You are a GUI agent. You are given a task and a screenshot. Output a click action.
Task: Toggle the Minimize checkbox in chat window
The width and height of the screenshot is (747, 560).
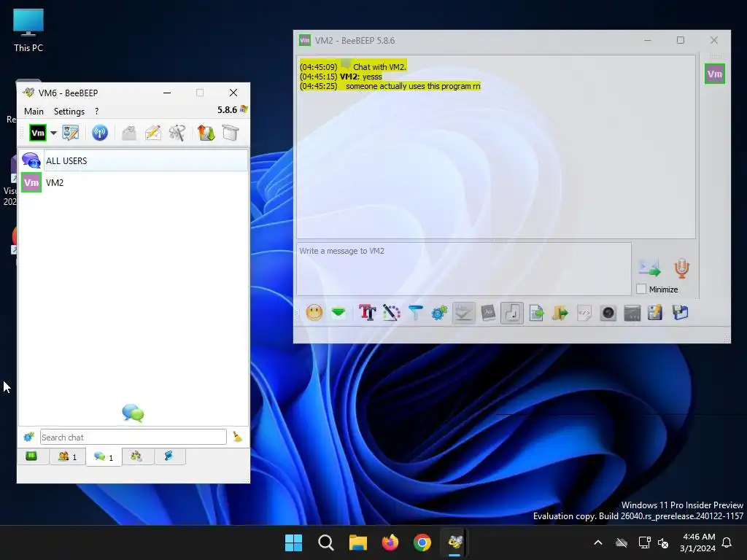coord(641,289)
